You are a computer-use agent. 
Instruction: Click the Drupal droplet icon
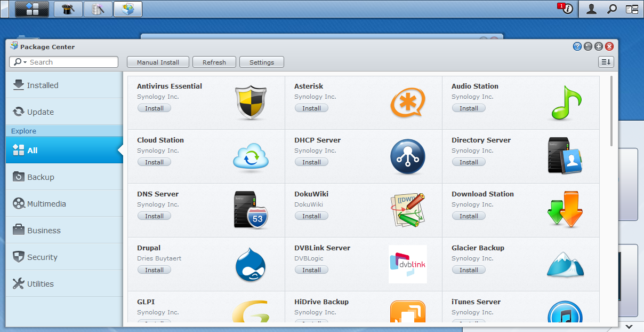pos(251,264)
